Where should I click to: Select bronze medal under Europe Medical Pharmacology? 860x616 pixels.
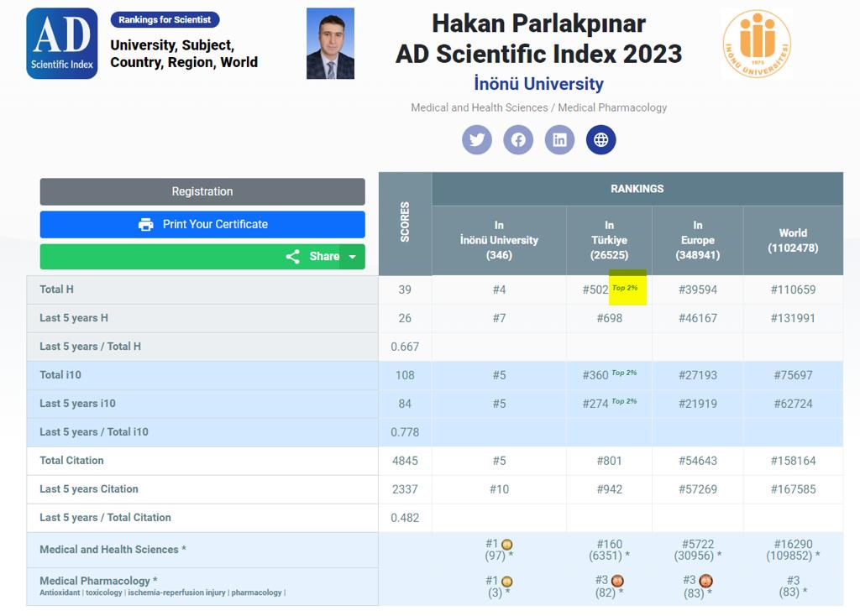[705, 581]
